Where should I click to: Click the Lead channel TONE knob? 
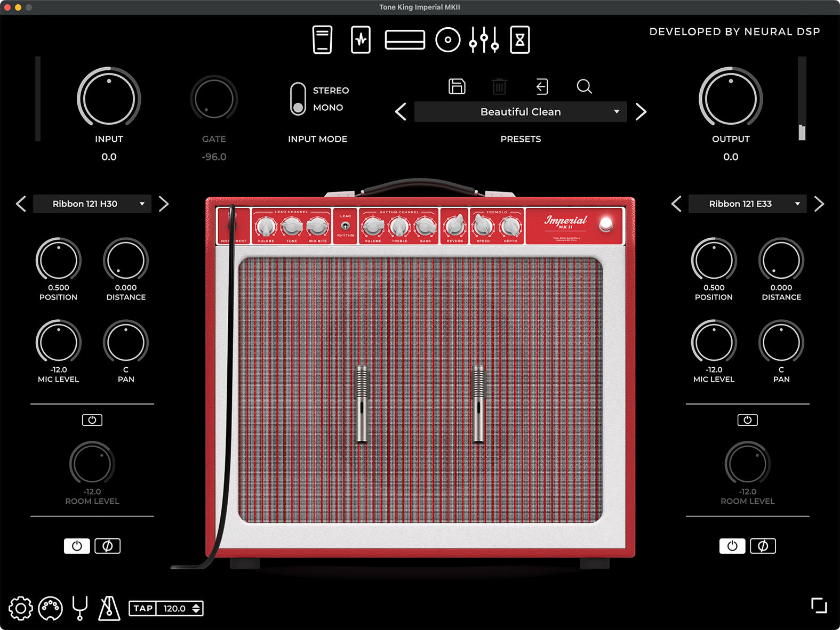(x=292, y=227)
